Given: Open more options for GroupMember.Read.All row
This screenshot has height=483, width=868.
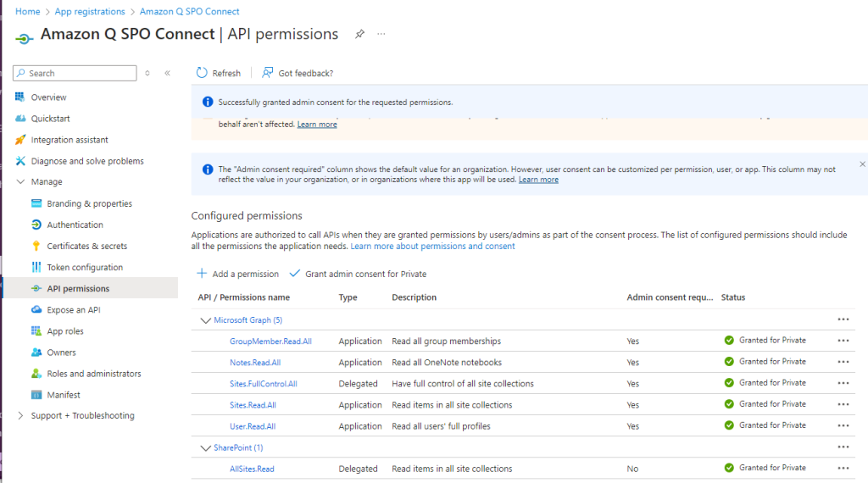Looking at the screenshot, I should pyautogui.click(x=843, y=341).
